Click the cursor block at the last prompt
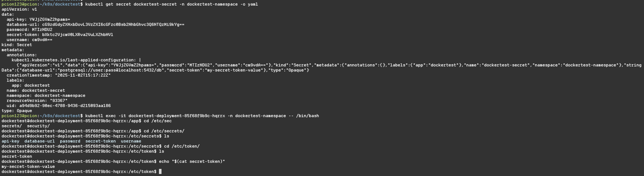This screenshot has height=176, width=644. [160, 172]
